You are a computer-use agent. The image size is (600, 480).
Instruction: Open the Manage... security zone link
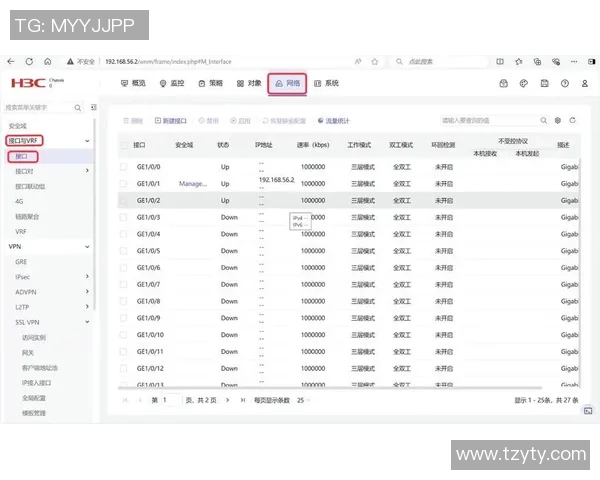tap(193, 184)
